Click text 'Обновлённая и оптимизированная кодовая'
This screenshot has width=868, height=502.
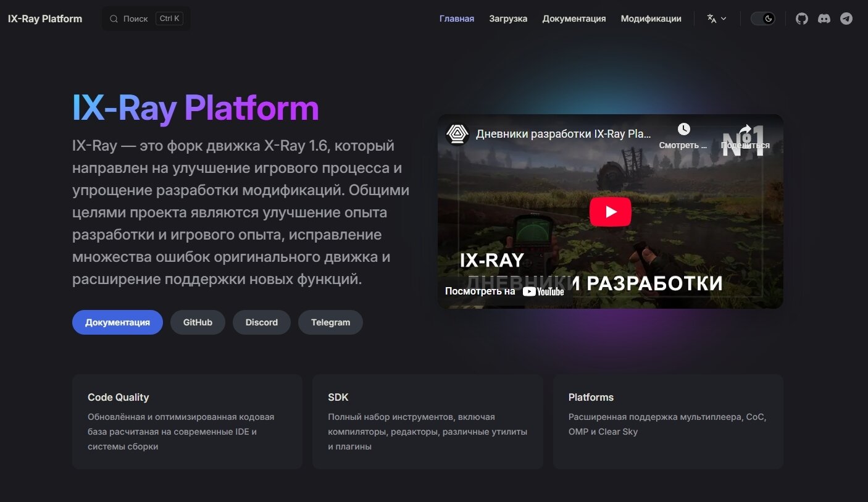(181, 417)
